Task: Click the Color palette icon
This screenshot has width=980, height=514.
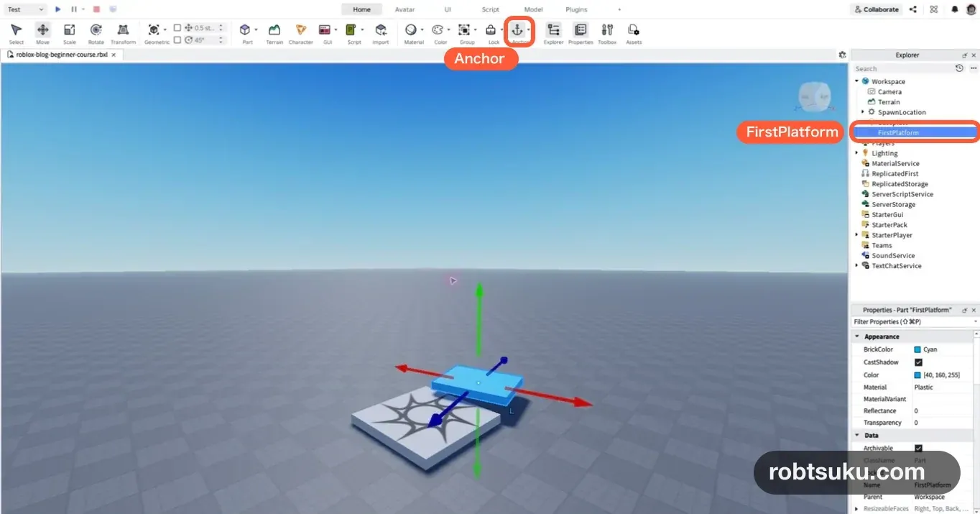Action: click(438, 29)
